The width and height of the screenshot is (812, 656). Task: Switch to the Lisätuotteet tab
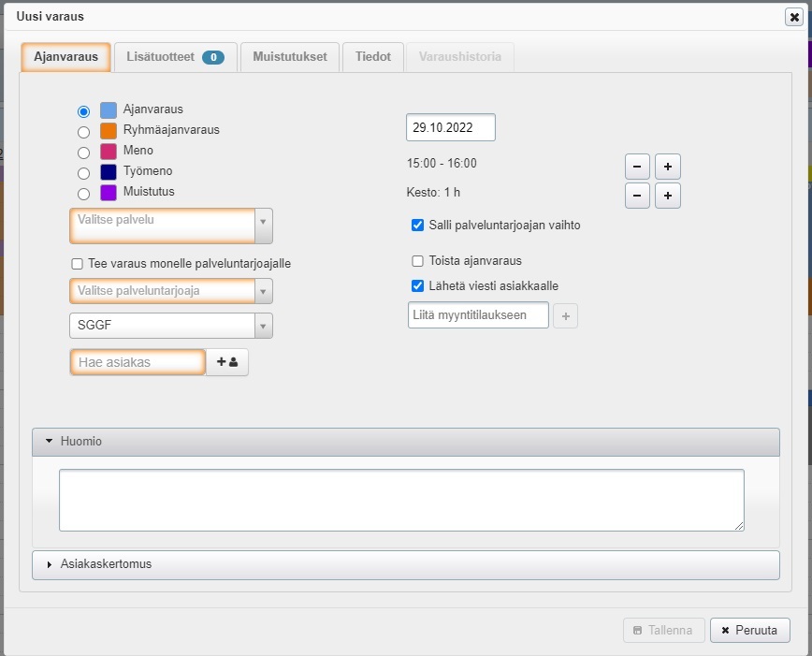coord(175,57)
